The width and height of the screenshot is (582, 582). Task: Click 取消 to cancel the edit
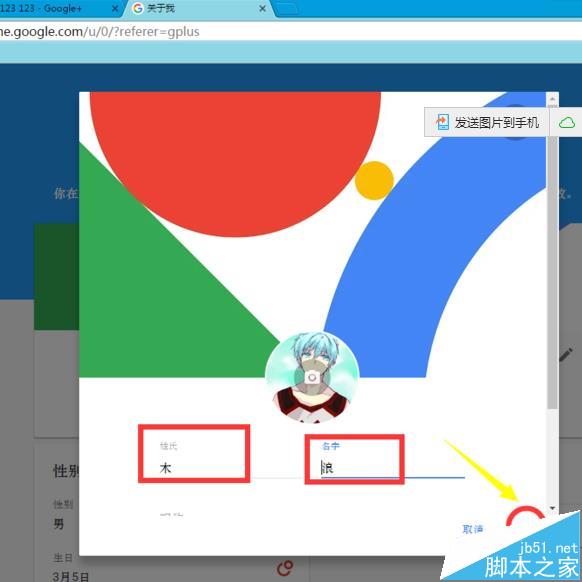tap(473, 529)
